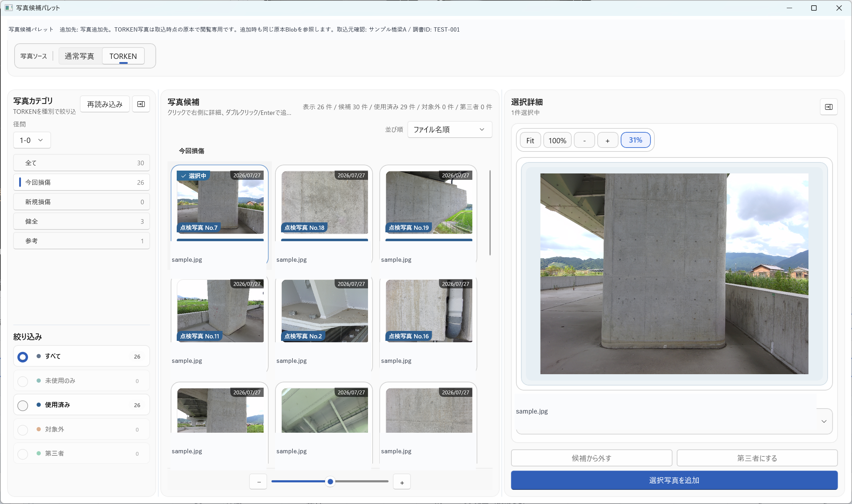Image resolution: width=852 pixels, height=504 pixels.
Task: Select thumbnail 点検写真 No.16
Action: (429, 311)
